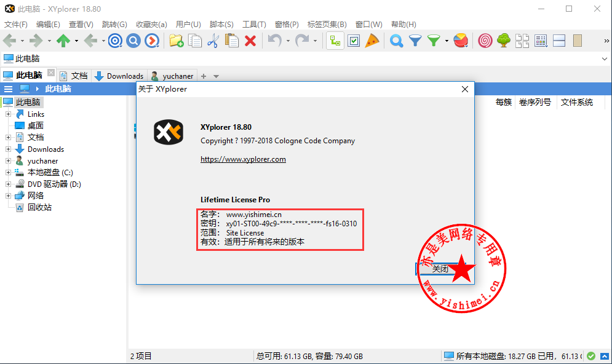Open the Back button history dropdown

[22, 41]
